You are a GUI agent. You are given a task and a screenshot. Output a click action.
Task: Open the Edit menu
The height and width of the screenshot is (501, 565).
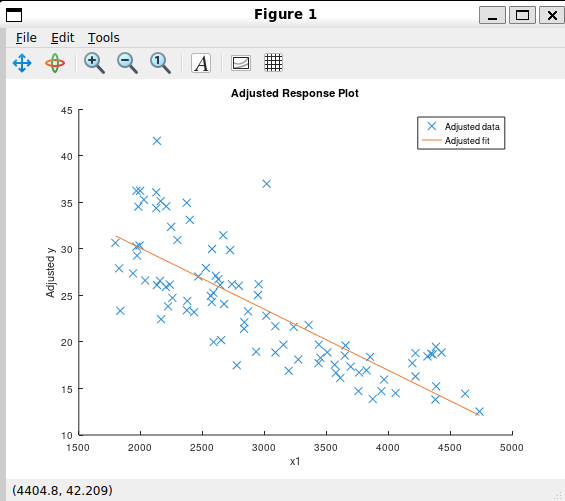coord(62,37)
